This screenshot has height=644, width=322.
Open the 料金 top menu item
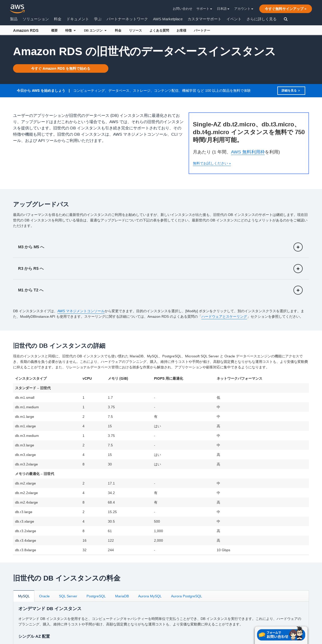(x=58, y=19)
